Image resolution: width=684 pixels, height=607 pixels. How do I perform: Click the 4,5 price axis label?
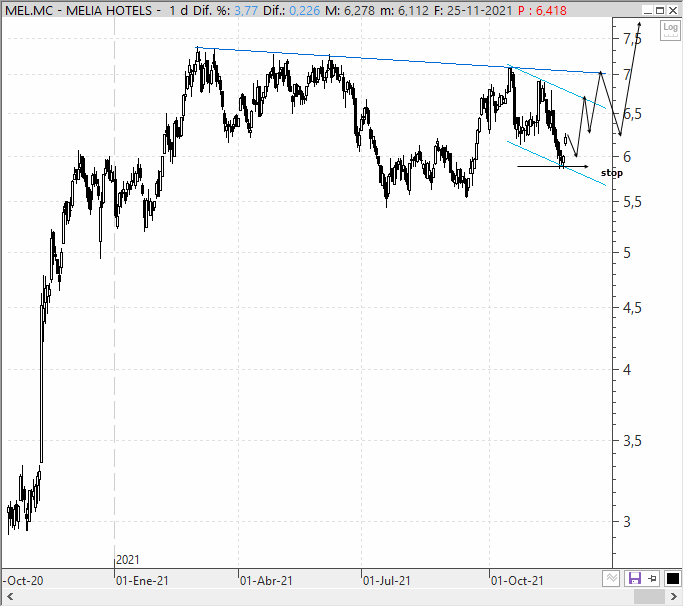(x=632, y=308)
